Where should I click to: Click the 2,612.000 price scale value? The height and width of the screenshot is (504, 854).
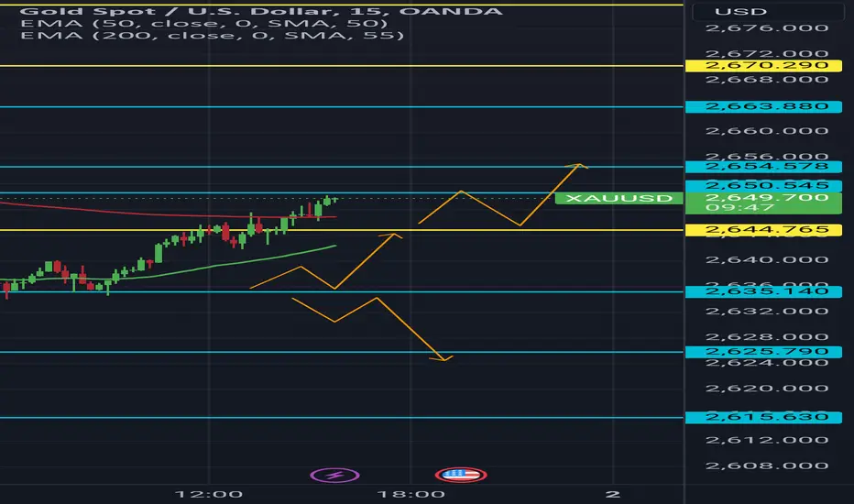[x=767, y=440]
